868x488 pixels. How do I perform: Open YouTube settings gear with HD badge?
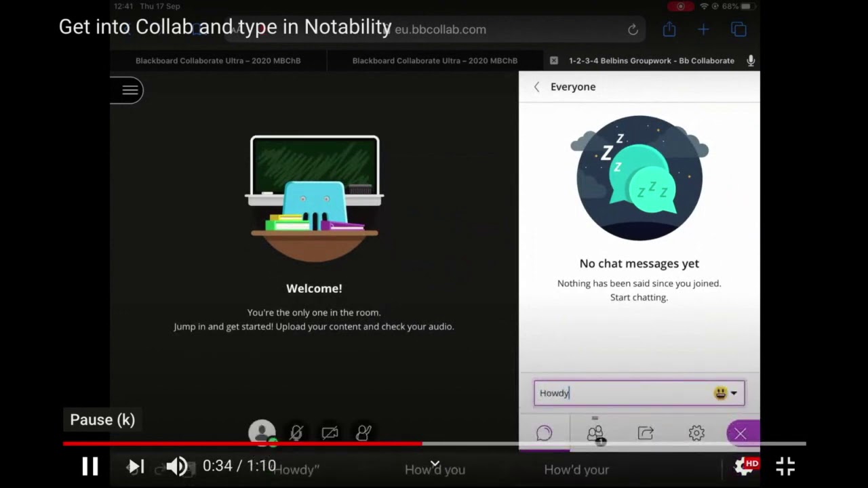(746, 466)
